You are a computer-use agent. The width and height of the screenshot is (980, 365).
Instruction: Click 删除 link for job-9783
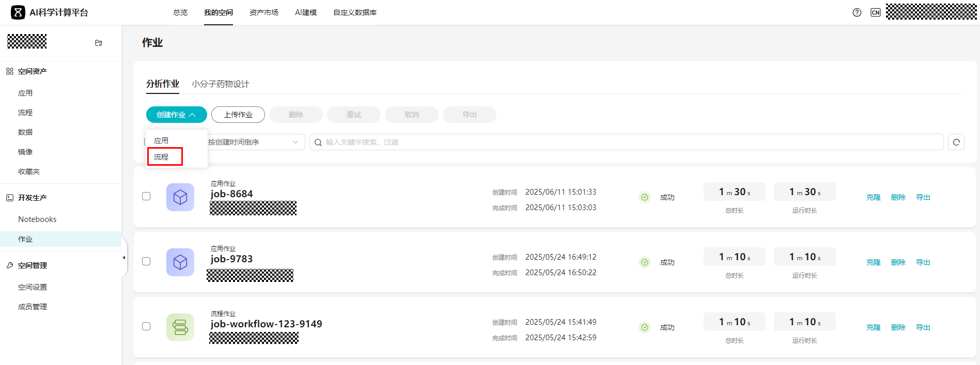(x=898, y=262)
